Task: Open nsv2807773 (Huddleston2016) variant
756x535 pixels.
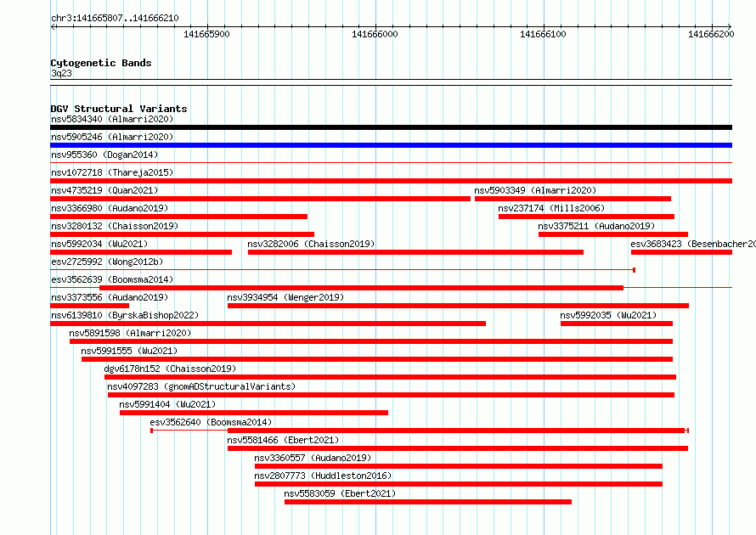Action: click(x=323, y=476)
